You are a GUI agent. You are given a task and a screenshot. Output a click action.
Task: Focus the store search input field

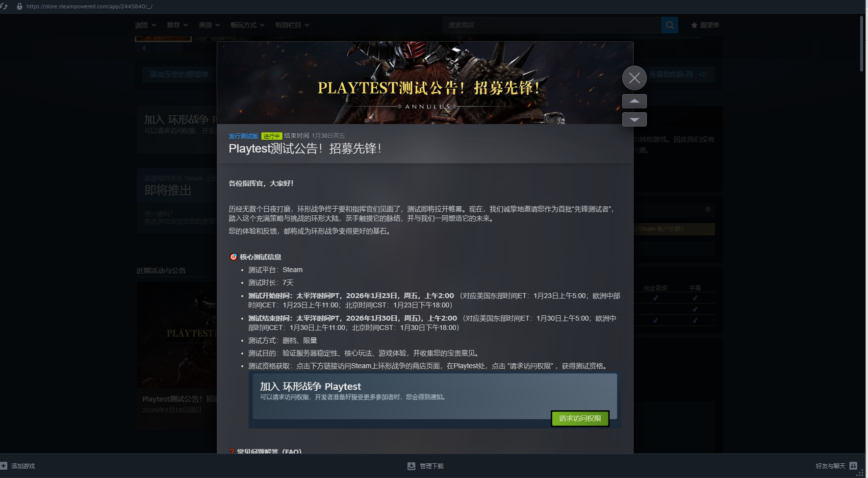pos(552,25)
